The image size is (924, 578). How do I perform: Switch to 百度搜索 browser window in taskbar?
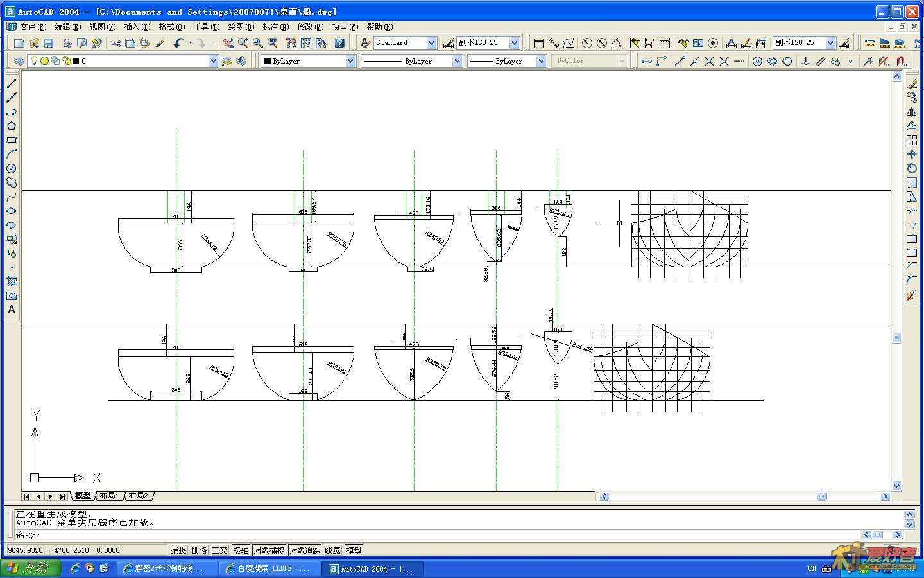pyautogui.click(x=269, y=568)
